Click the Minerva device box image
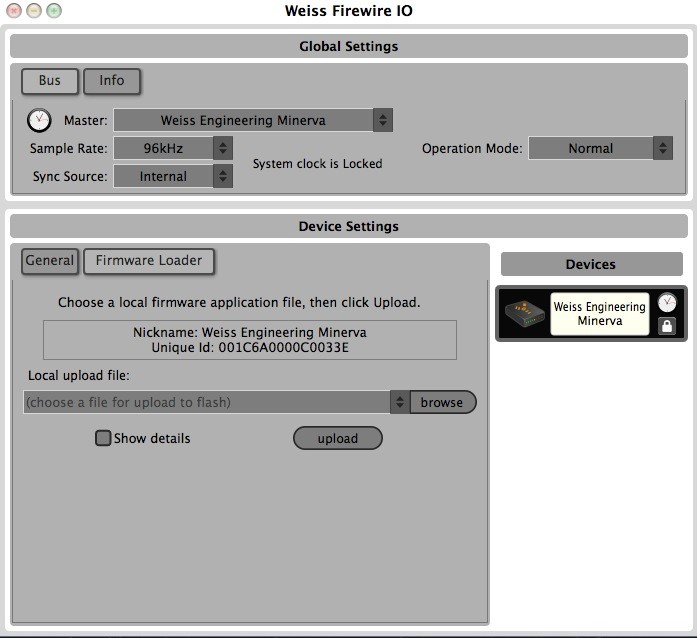 (x=525, y=314)
